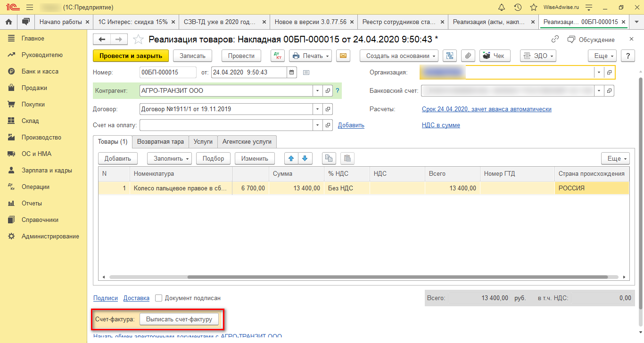Screen dimensions: 644x343
Task: Open Договор record with open icon
Action: click(328, 109)
